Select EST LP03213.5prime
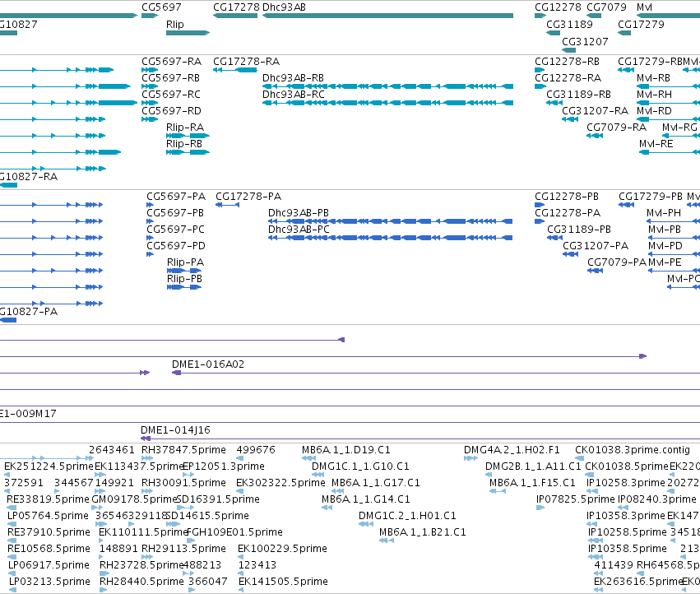 point(13,590)
